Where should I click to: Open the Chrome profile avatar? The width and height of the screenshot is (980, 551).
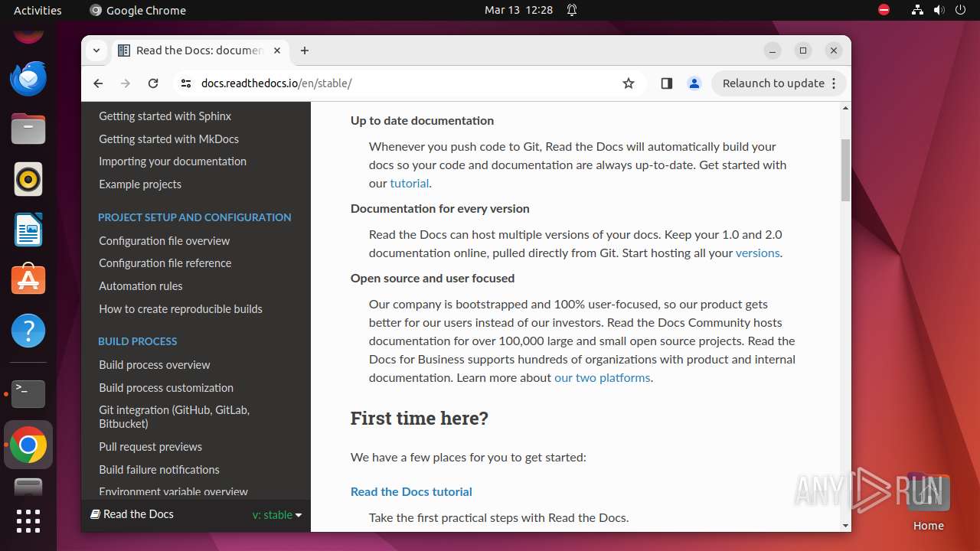(694, 83)
